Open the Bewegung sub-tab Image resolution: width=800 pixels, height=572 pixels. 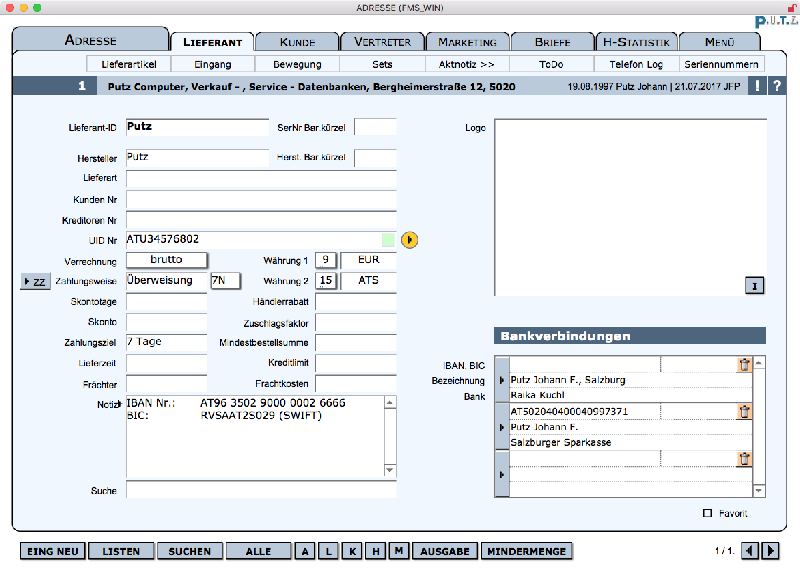297,64
